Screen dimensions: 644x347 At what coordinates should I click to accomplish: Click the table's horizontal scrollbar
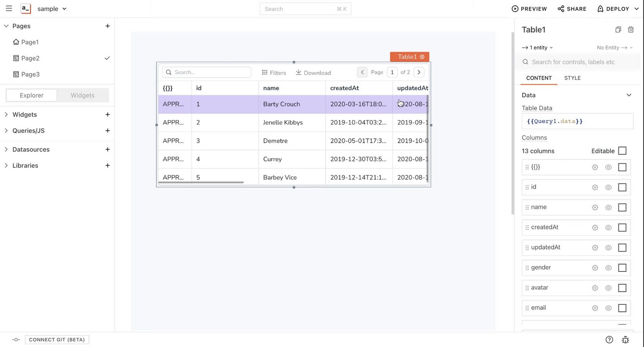click(201, 183)
